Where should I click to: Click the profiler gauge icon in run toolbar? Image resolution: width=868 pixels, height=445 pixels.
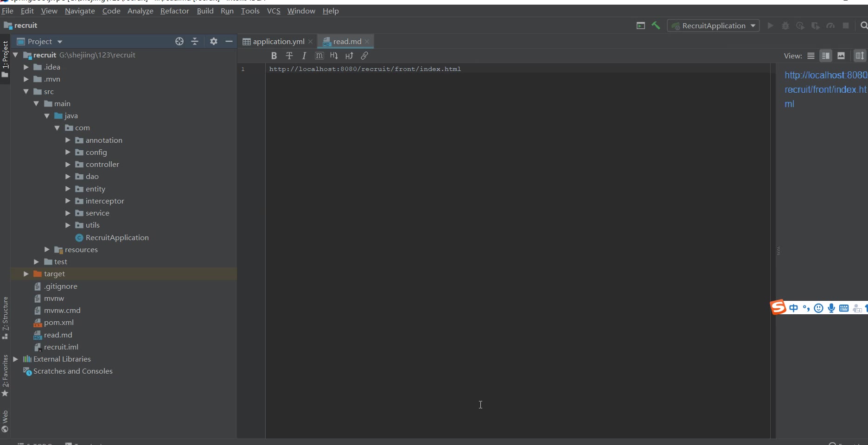coord(830,25)
